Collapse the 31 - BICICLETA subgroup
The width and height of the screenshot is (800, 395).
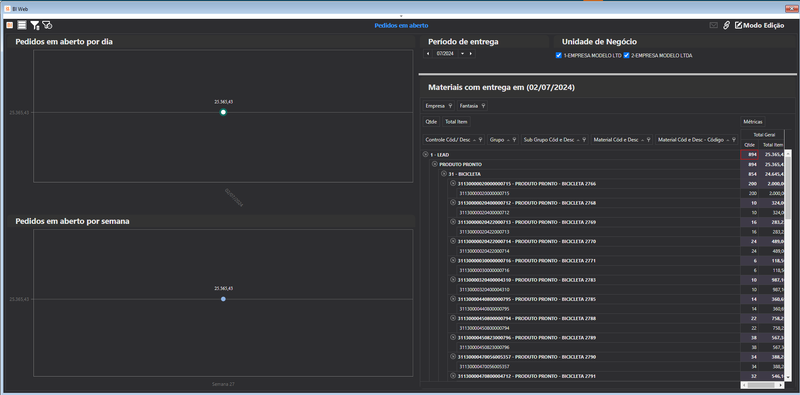coord(444,174)
